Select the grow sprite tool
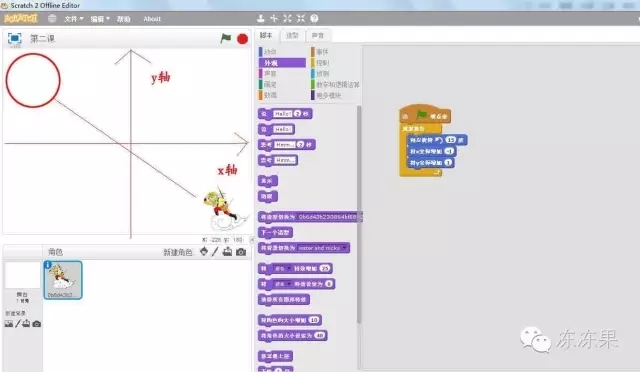The image size is (640, 372). pos(287,18)
